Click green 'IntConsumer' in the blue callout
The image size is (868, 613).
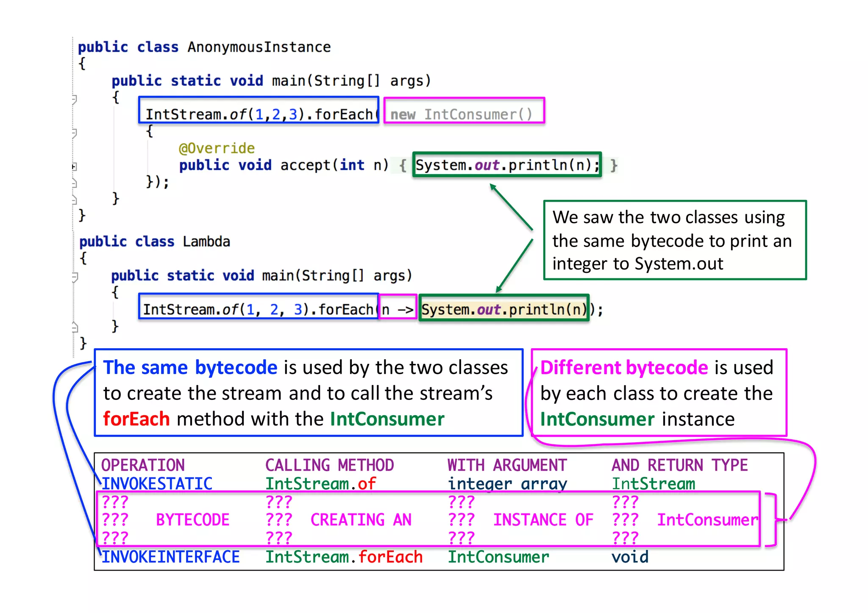coord(387,419)
